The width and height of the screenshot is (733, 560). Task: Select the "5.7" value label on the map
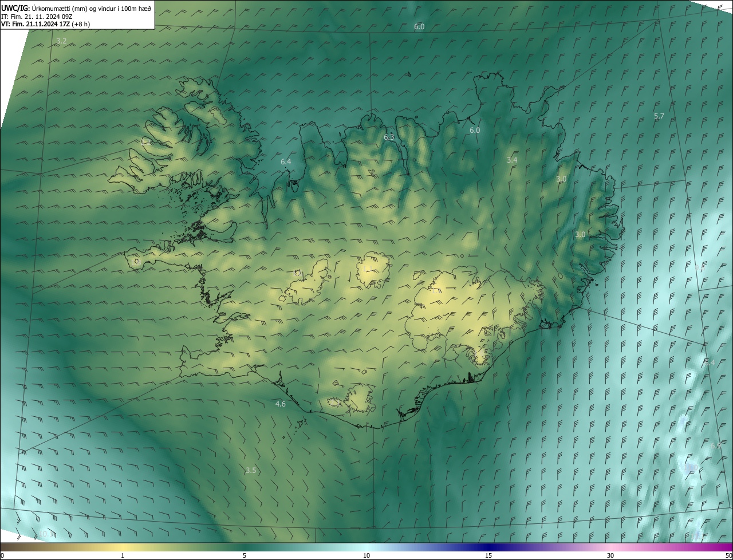659,116
